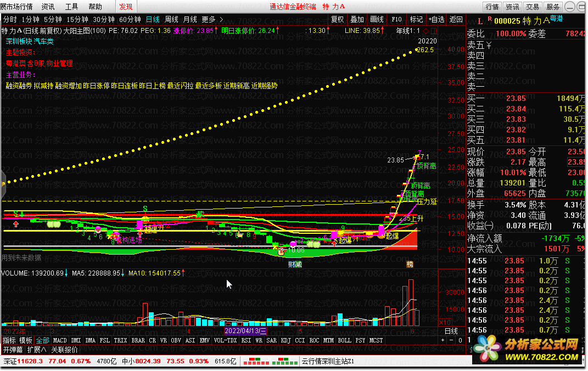Select the 15分钟 period

[x=77, y=20]
